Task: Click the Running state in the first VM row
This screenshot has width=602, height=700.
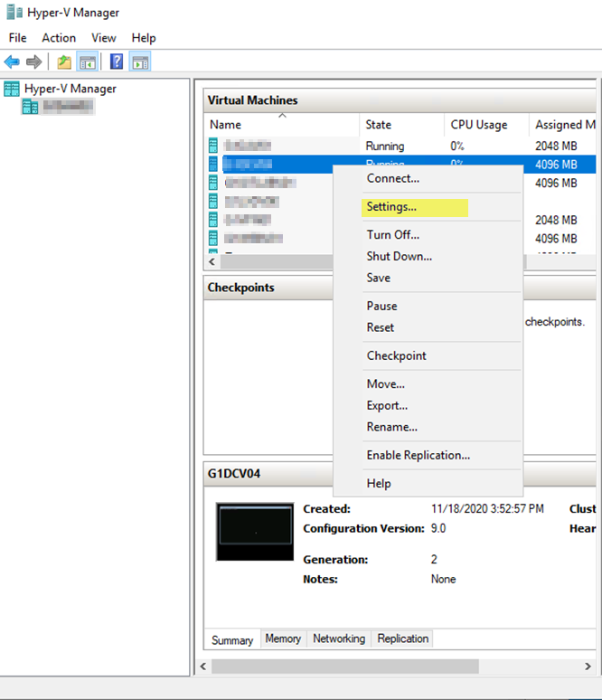Action: (x=385, y=146)
